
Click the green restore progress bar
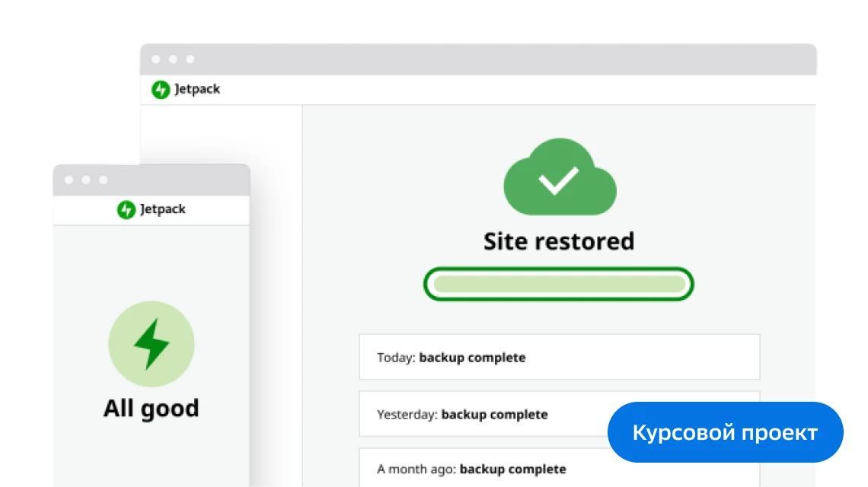[559, 284]
